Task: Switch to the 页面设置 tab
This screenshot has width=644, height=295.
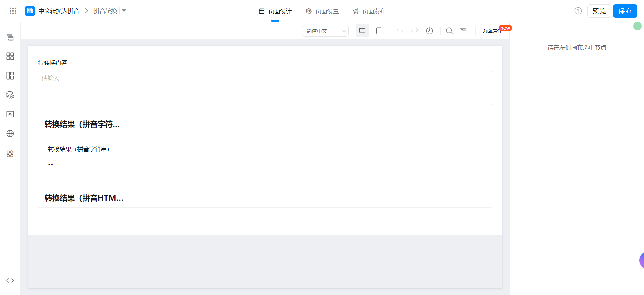Action: [322, 11]
